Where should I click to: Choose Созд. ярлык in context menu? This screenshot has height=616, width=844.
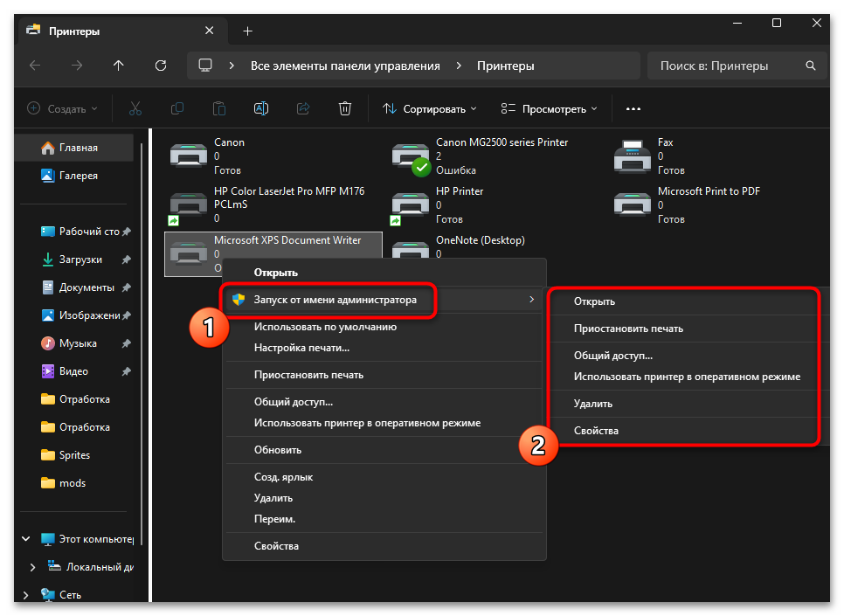click(x=384, y=477)
